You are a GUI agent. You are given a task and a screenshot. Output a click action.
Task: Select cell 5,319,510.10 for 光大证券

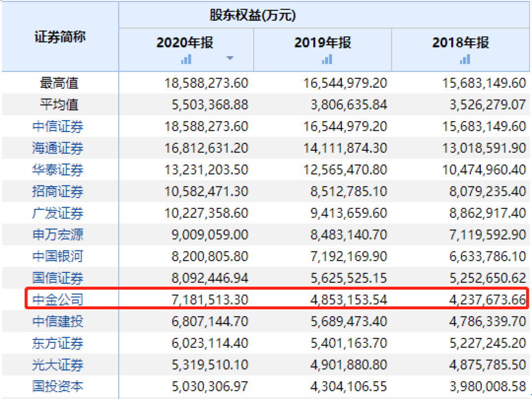point(210,365)
